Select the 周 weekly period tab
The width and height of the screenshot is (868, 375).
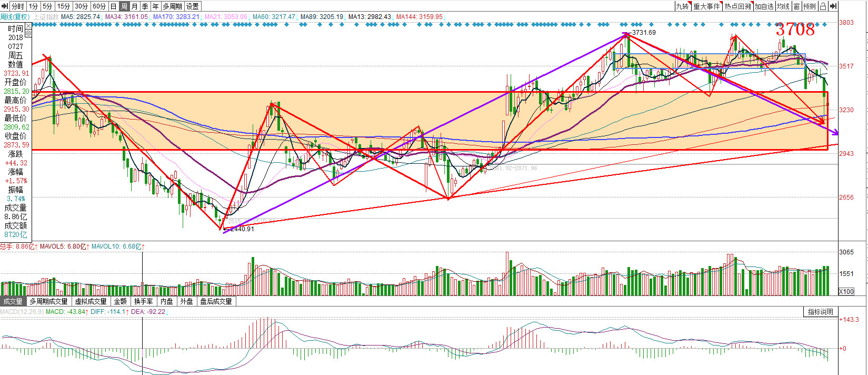click(x=124, y=6)
